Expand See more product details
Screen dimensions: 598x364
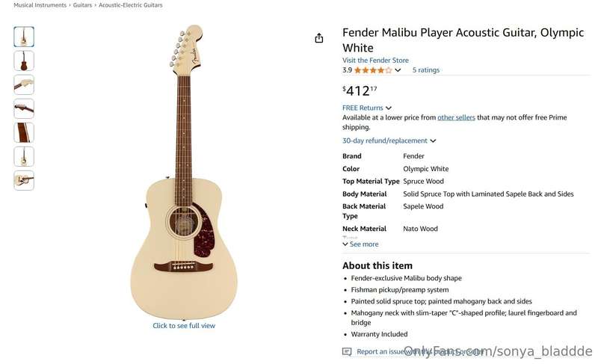click(x=360, y=244)
